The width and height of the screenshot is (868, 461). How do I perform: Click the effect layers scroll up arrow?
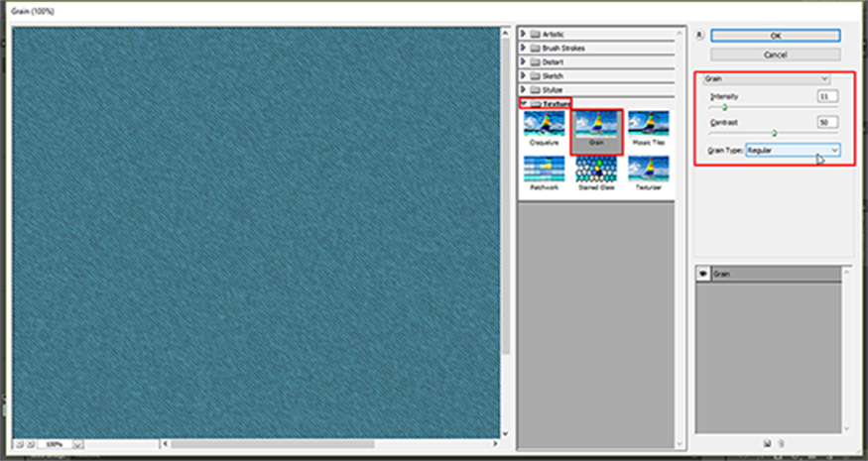point(846,273)
